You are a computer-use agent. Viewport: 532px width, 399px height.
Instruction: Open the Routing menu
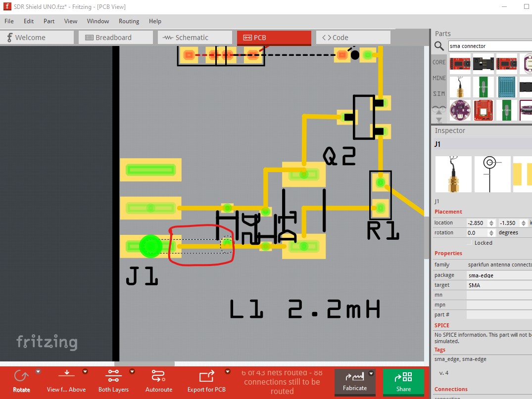129,21
